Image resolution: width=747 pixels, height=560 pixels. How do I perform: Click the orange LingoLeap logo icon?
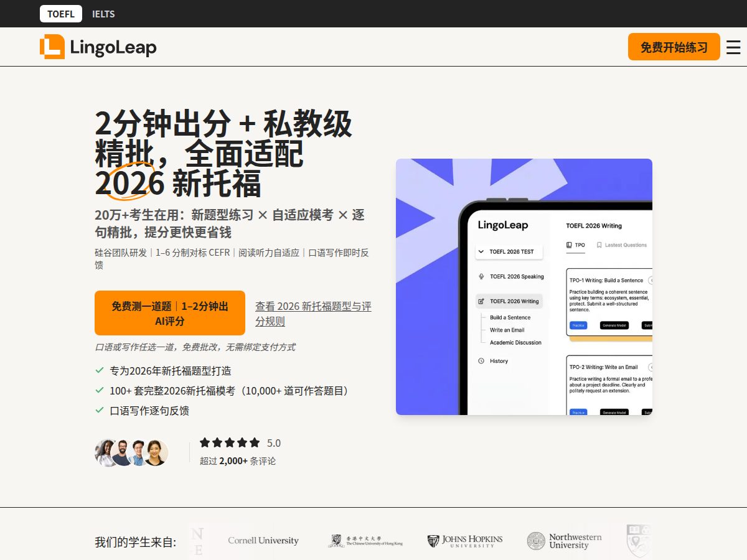click(x=52, y=47)
